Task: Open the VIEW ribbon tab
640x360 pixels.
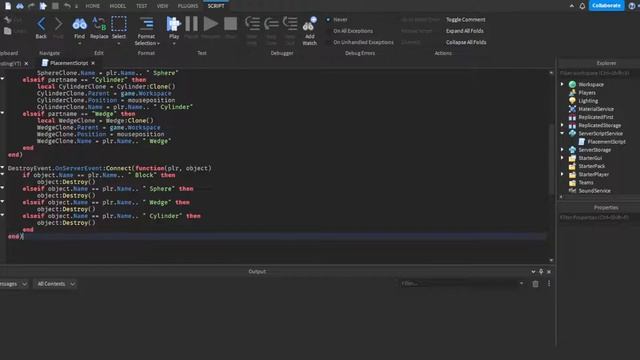Action: (162, 6)
